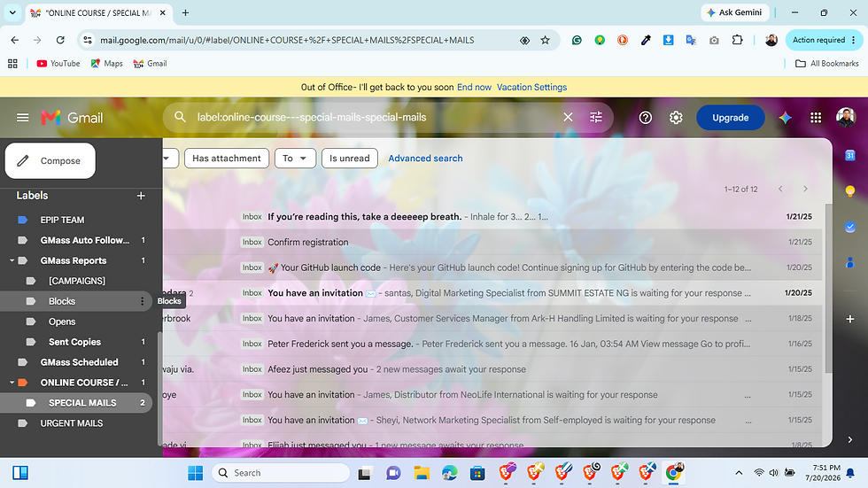The height and width of the screenshot is (488, 868).
Task: Create new label plus icon
Action: [x=141, y=196]
